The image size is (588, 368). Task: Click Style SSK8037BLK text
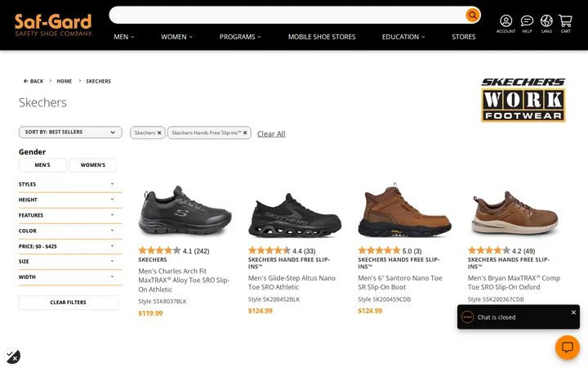(163, 301)
